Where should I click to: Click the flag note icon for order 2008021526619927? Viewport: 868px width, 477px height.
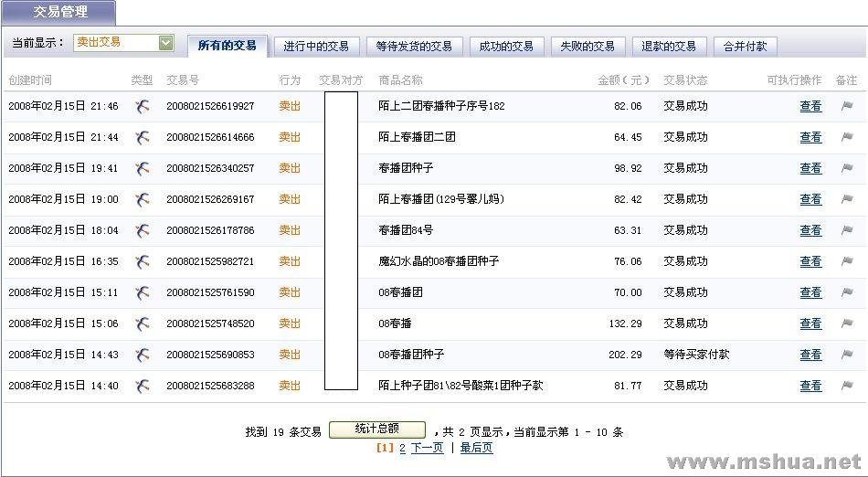coord(847,106)
